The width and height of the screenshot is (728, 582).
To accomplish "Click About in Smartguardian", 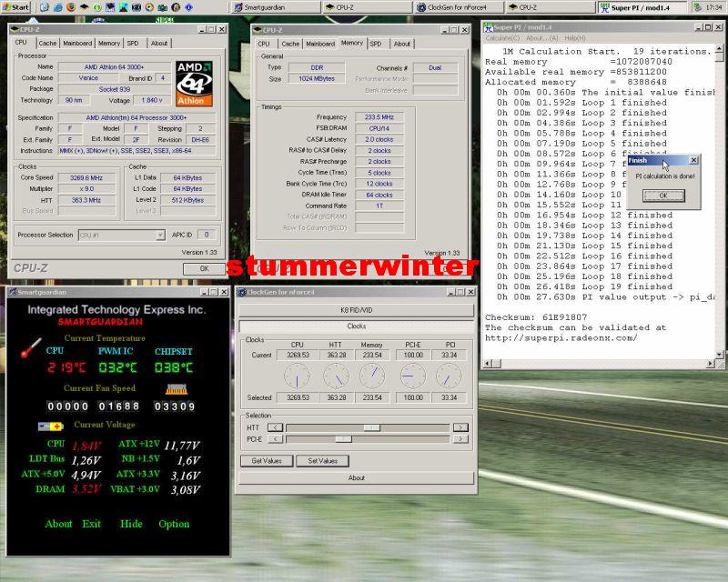I will 58,524.
